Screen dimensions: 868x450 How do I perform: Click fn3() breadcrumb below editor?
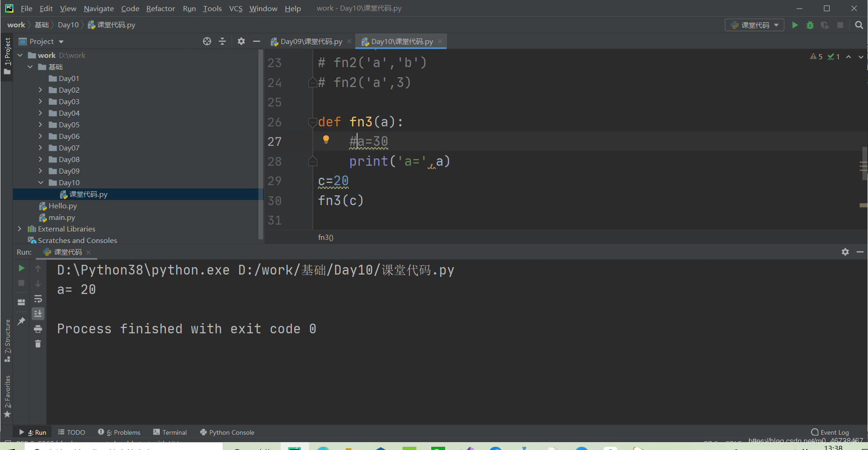(x=326, y=237)
